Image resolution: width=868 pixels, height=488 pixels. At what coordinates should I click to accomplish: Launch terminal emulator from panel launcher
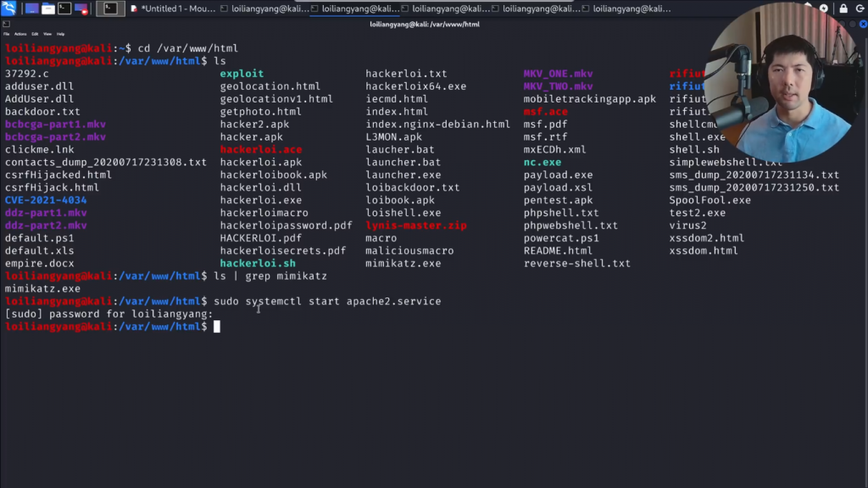tap(64, 8)
